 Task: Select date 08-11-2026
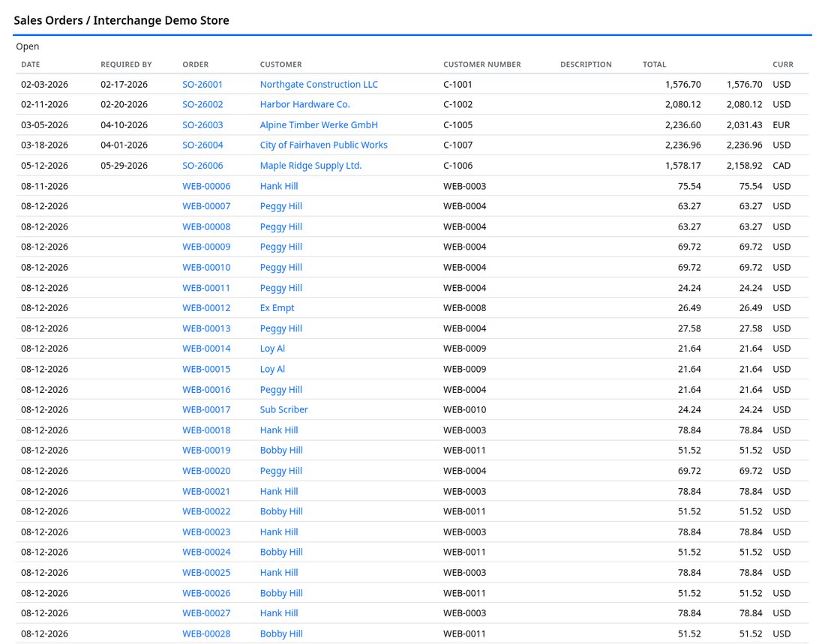coord(45,186)
